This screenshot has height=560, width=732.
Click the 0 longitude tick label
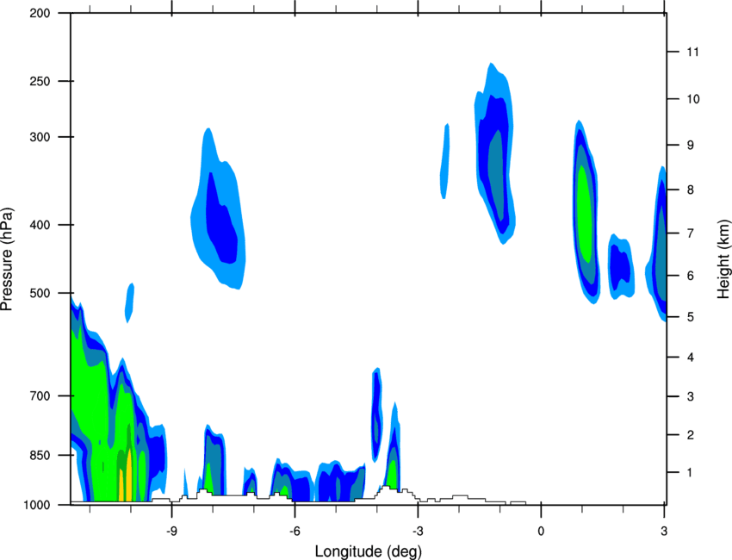tap(541, 532)
